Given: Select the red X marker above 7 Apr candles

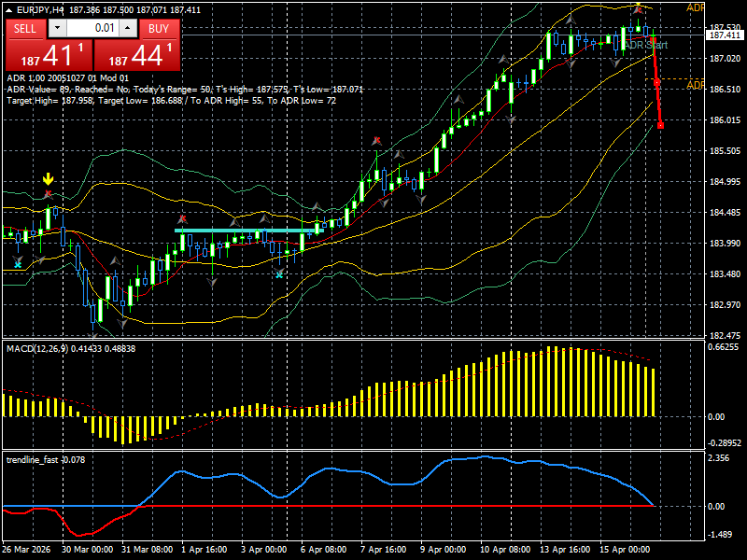Looking at the screenshot, I should pyautogui.click(x=377, y=140).
